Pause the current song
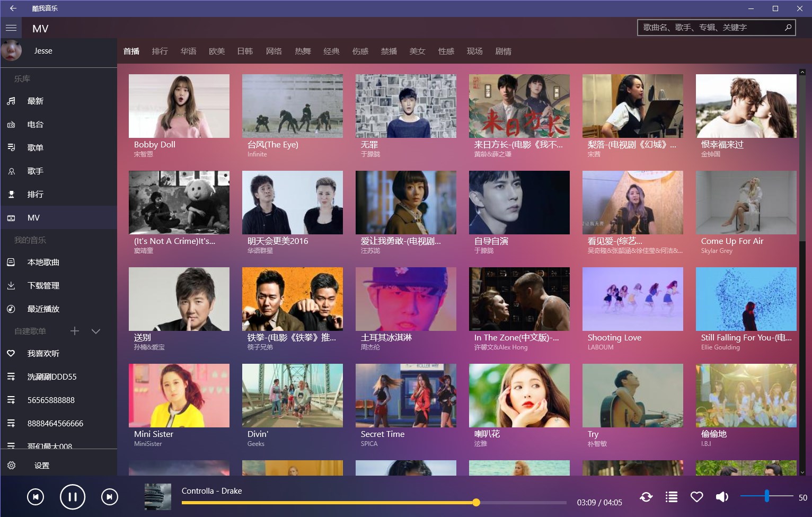 73,497
